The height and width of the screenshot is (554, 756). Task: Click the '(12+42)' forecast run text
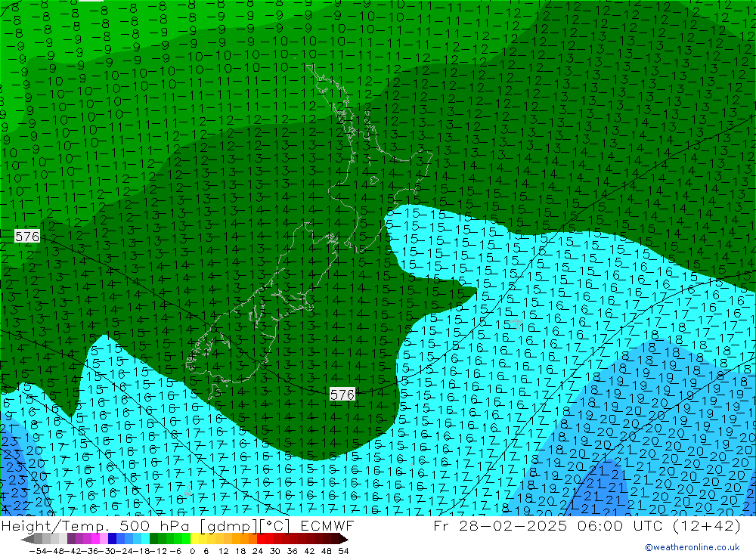[706, 525]
